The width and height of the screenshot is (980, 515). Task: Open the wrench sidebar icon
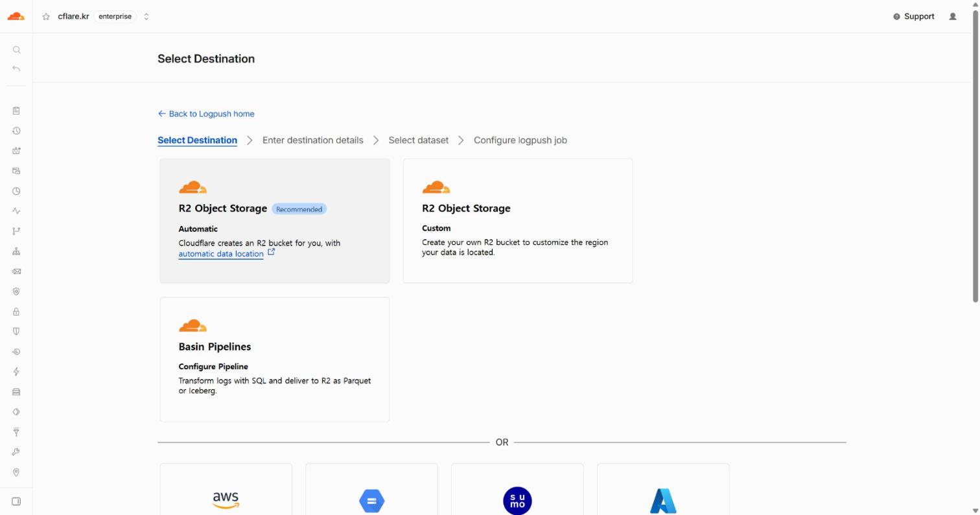click(x=16, y=452)
